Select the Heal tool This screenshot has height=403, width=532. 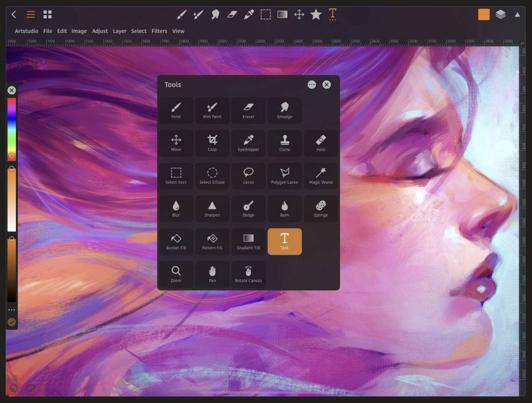pyautogui.click(x=321, y=143)
